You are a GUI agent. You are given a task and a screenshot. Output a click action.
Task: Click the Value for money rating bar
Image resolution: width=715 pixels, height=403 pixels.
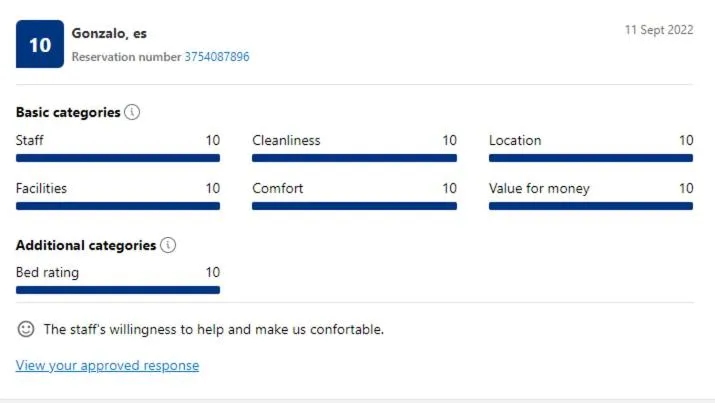point(590,206)
